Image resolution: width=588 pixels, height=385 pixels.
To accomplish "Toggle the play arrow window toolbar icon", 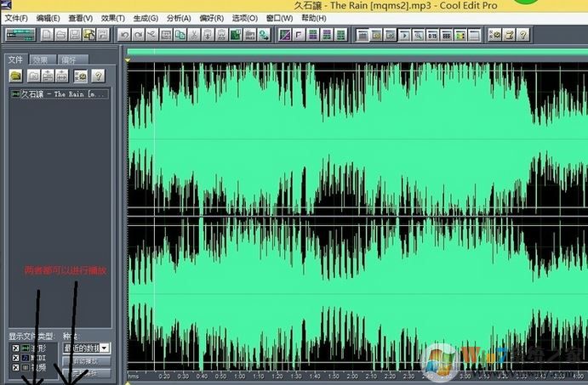I will pos(404,35).
